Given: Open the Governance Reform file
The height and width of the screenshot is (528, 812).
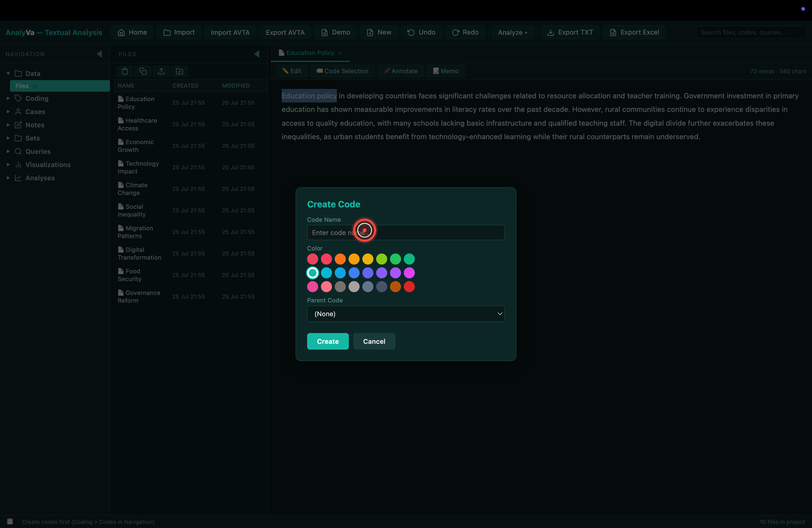Looking at the screenshot, I should (191, 296).
